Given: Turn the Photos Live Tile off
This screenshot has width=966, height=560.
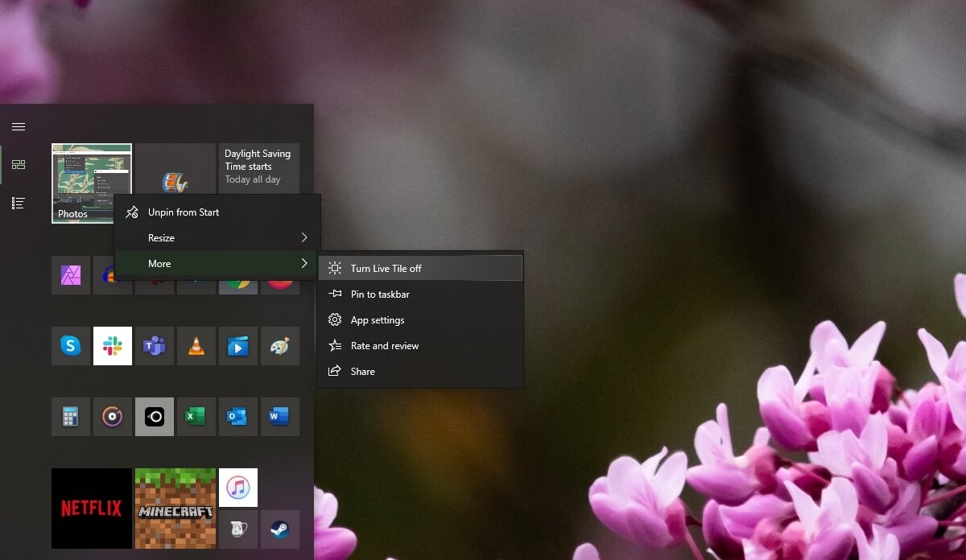Looking at the screenshot, I should coord(385,268).
